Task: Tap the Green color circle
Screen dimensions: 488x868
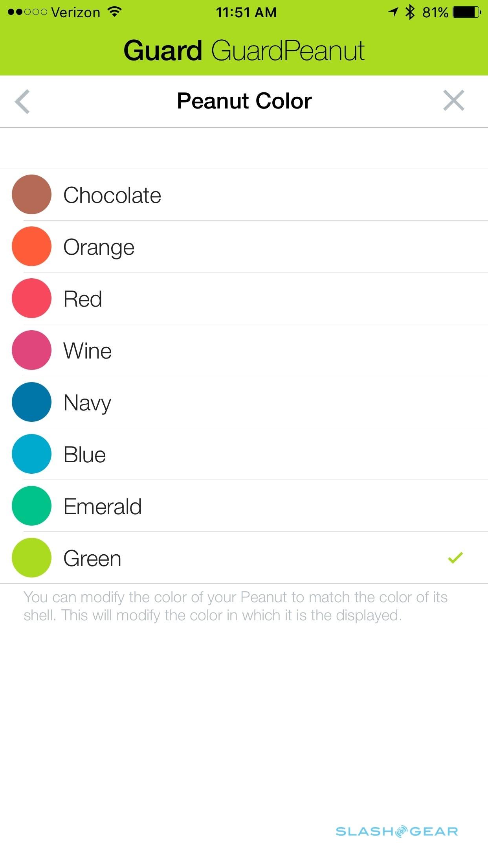Action: pyautogui.click(x=31, y=558)
